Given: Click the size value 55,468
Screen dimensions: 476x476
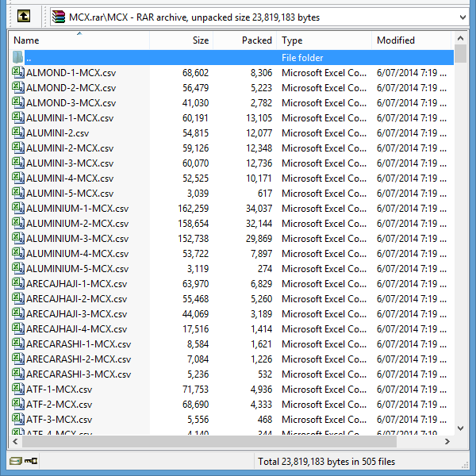Looking at the screenshot, I should click(x=195, y=299).
